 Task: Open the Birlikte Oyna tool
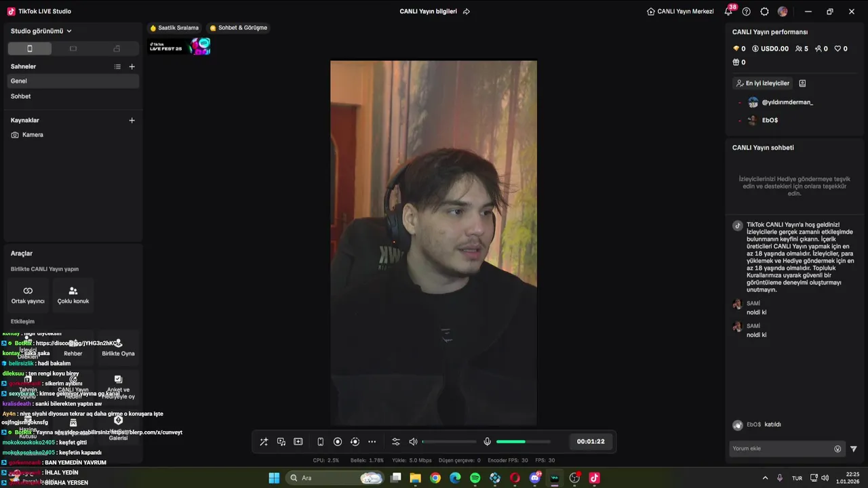tap(118, 348)
